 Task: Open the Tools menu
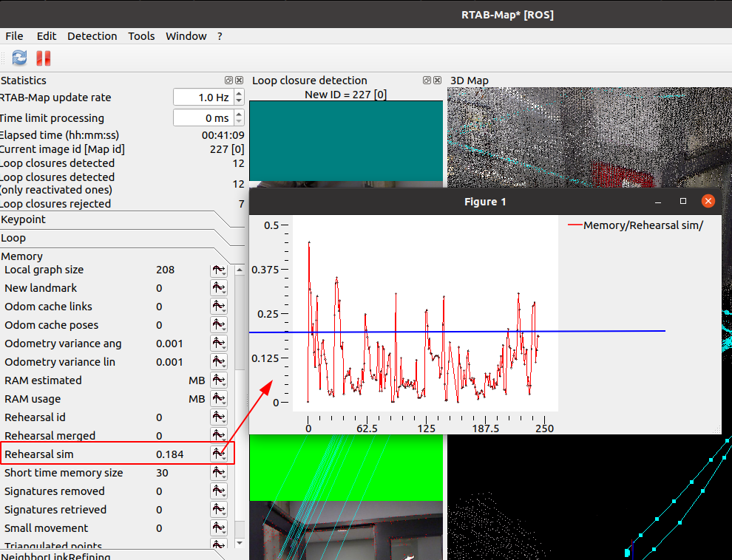(x=141, y=36)
